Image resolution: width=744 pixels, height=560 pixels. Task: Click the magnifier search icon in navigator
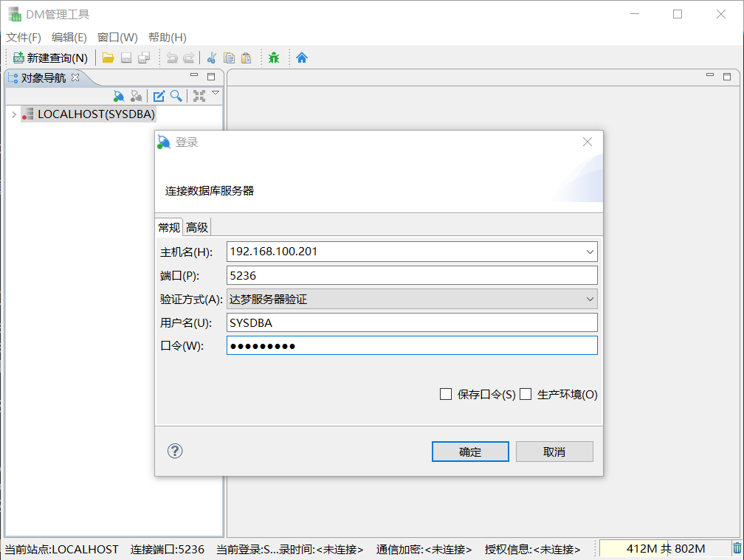176,96
